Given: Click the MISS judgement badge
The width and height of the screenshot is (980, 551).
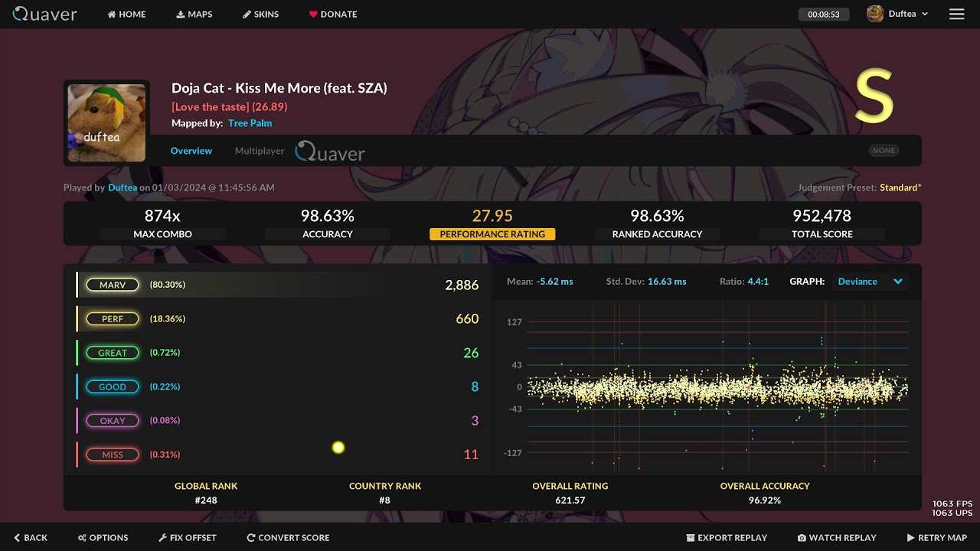Looking at the screenshot, I should pos(113,455).
